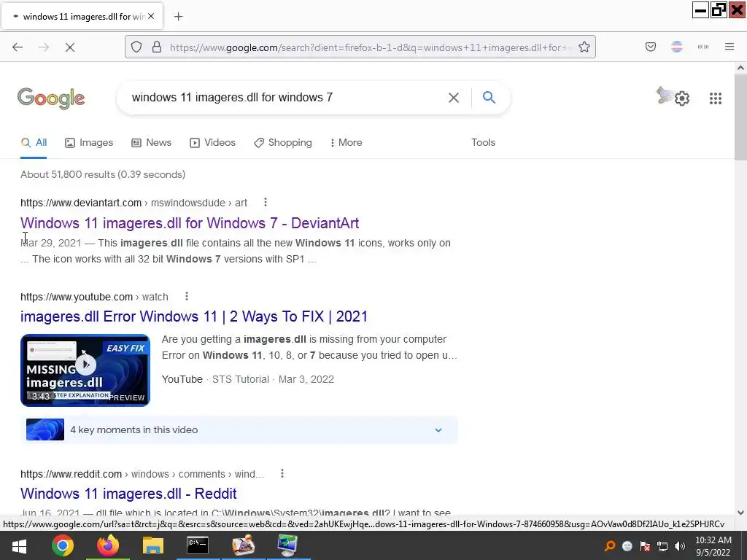
Task: Open the monitor app in taskbar
Action: click(x=287, y=545)
